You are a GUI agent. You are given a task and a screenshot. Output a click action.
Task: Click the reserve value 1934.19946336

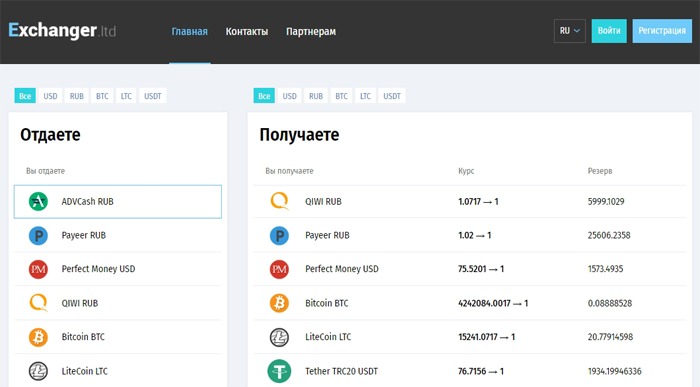click(614, 371)
